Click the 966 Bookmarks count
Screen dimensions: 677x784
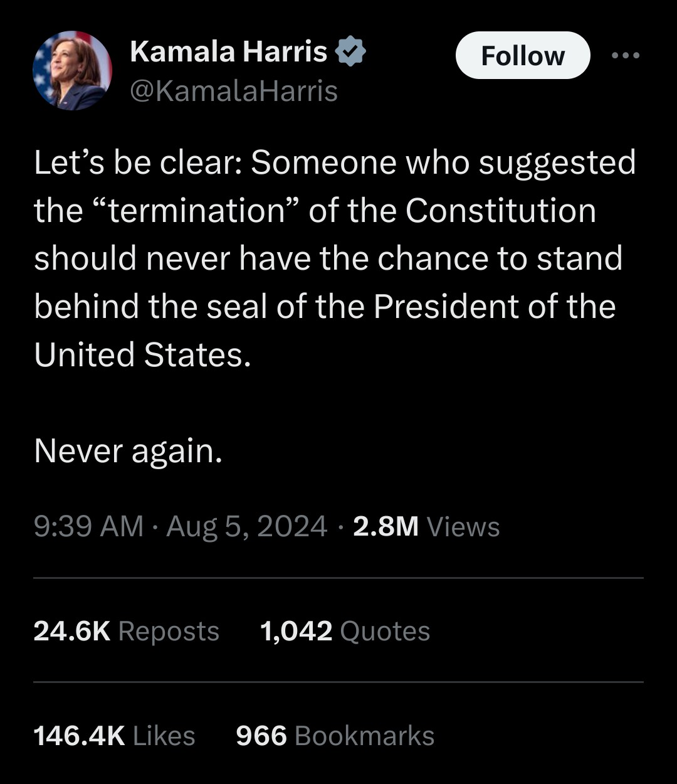(335, 736)
